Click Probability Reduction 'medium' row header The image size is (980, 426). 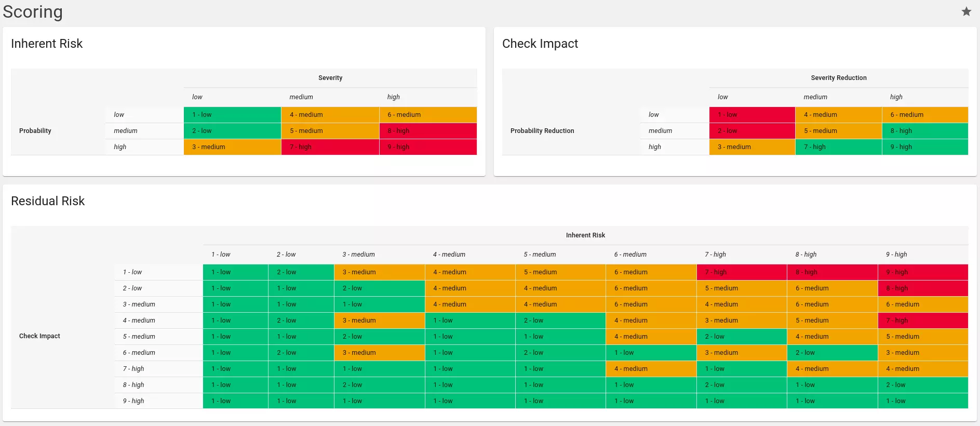pos(675,131)
